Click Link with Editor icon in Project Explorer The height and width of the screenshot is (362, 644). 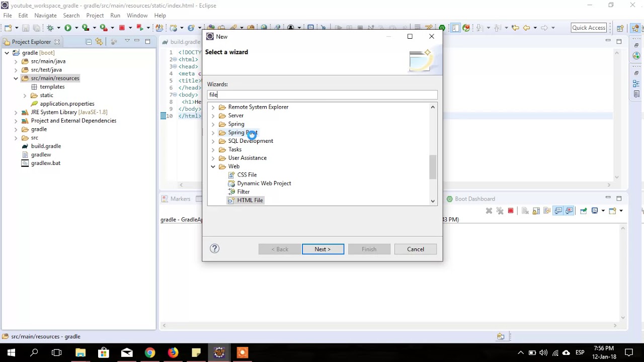click(99, 42)
